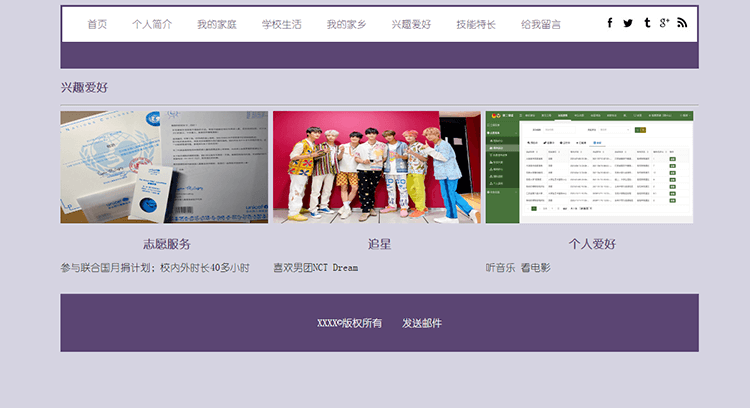Click the volunteer certificate photo thumbnail
Screen dimensions: 750x408
[x=164, y=167]
